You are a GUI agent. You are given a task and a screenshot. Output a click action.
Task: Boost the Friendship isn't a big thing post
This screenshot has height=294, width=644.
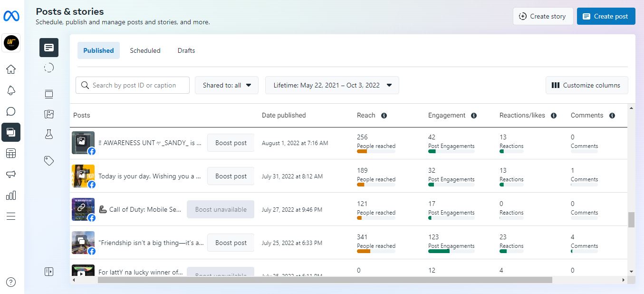[x=231, y=243]
